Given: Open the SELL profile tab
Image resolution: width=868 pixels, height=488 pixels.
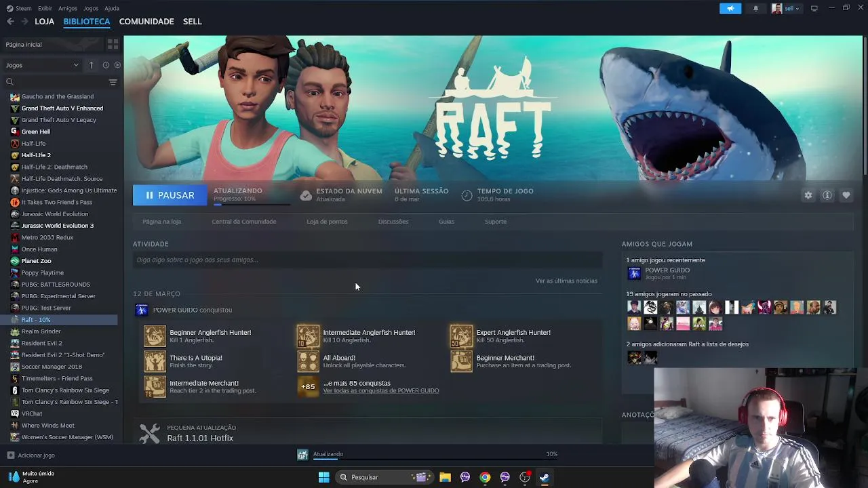Looking at the screenshot, I should (x=193, y=22).
